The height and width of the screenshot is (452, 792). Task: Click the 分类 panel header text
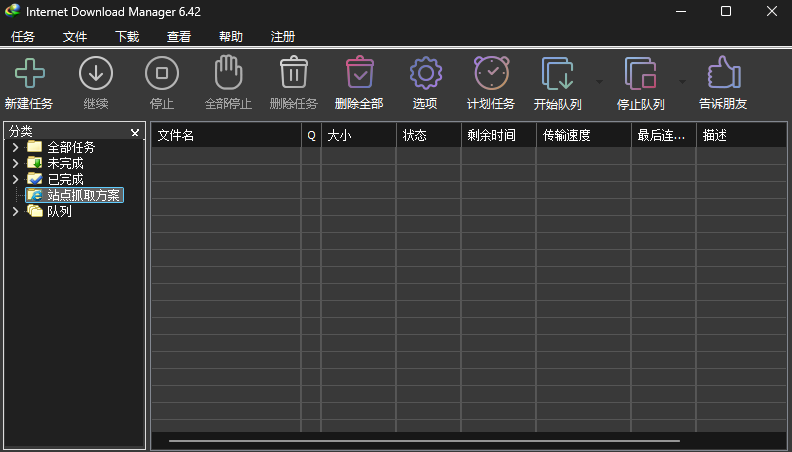pyautogui.click(x=21, y=131)
